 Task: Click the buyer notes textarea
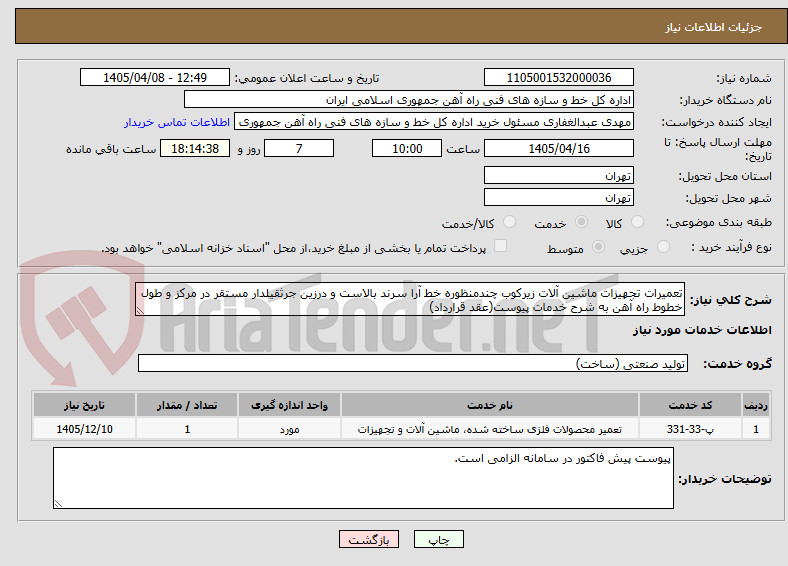click(x=363, y=478)
